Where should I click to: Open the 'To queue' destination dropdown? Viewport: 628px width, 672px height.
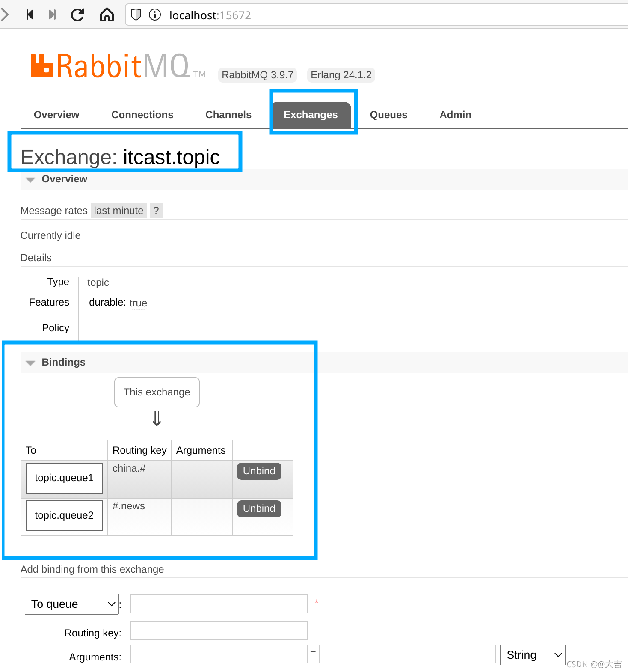pos(72,604)
